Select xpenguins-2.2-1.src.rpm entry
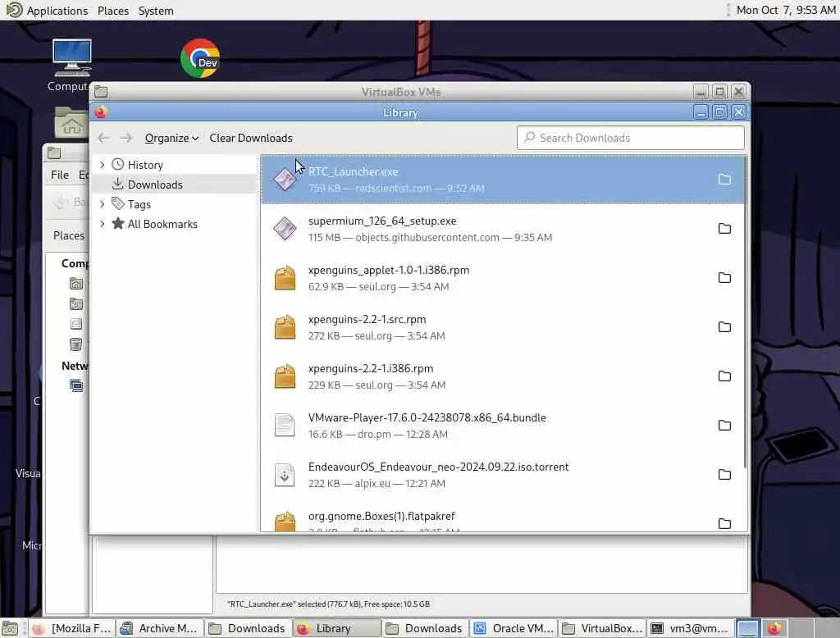This screenshot has height=638, width=840. pos(503,327)
